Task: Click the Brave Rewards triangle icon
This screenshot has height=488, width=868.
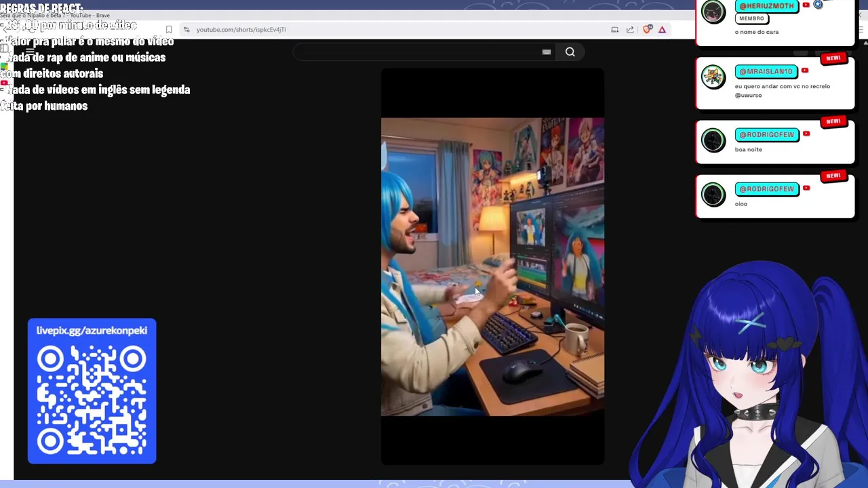Action: (x=662, y=30)
